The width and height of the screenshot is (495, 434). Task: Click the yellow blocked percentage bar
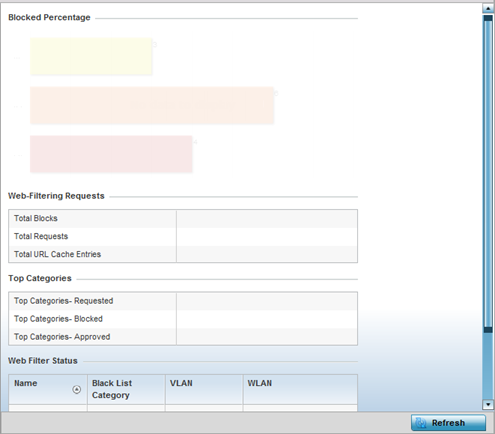tap(91, 56)
